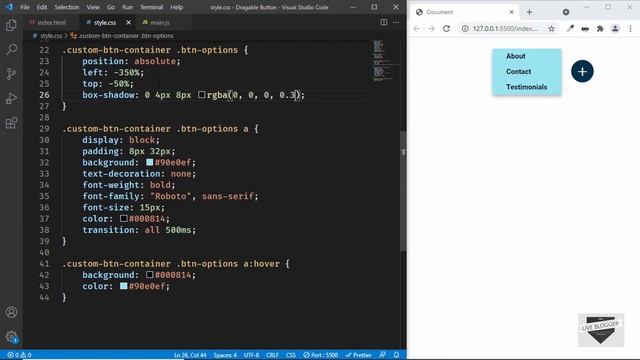Click the code minimap

pos(384,61)
